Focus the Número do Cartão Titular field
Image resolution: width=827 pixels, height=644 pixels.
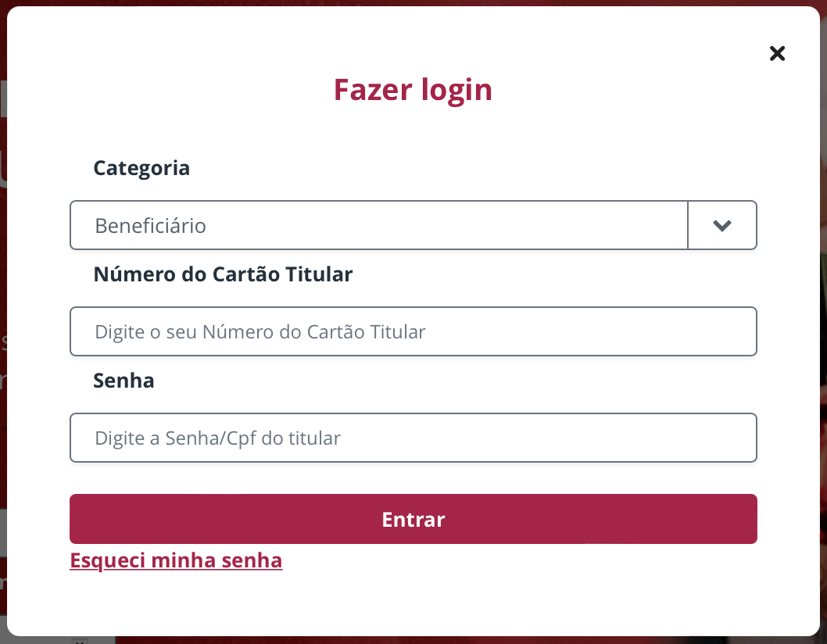[413, 331]
